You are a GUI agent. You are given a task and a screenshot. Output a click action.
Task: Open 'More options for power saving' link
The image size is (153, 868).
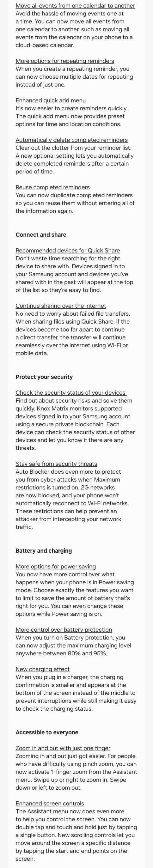tap(56, 567)
